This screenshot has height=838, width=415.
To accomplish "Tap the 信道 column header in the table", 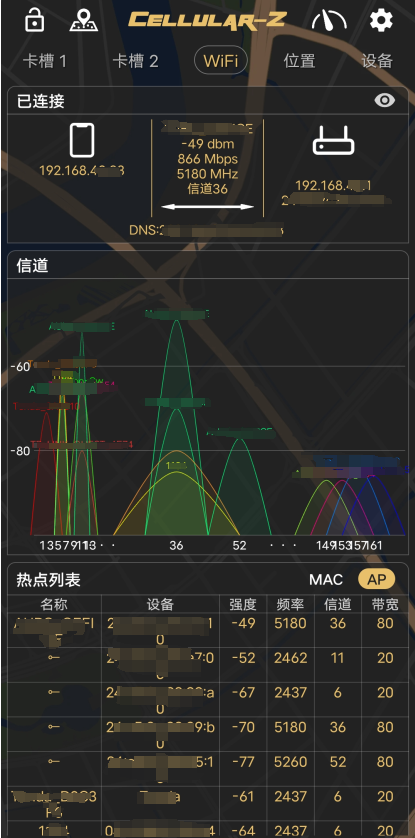I will tap(338, 604).
